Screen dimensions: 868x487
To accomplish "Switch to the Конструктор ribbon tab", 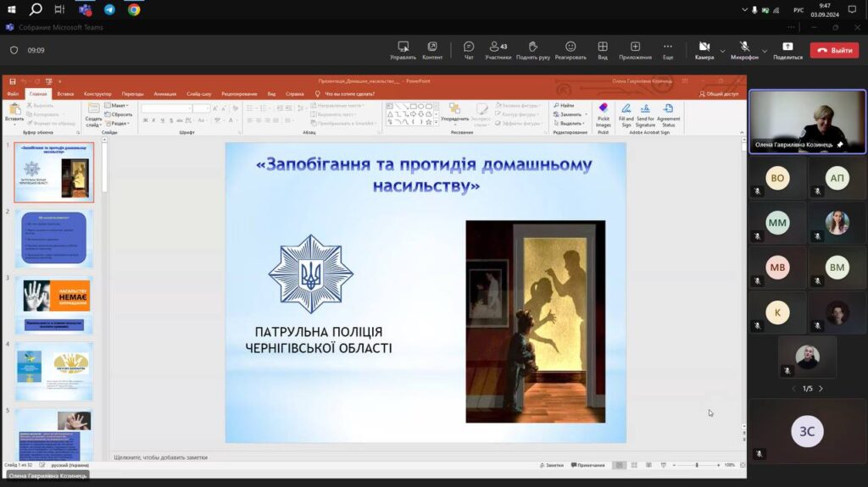I will tap(97, 94).
